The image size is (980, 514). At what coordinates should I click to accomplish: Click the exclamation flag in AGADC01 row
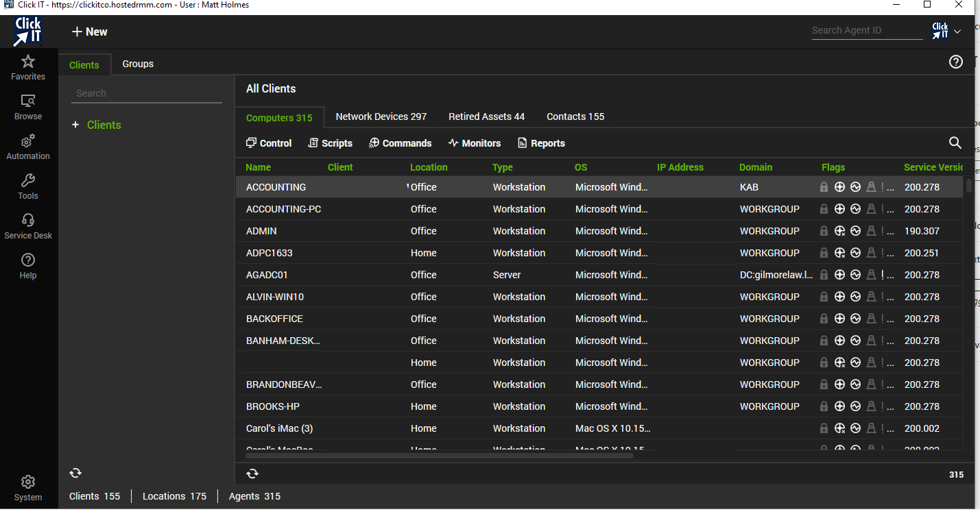883,275
